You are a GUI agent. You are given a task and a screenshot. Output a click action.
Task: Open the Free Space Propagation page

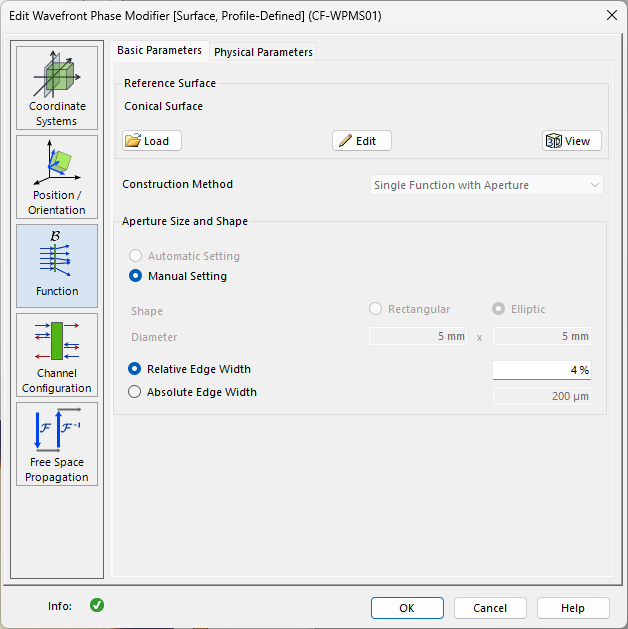click(x=57, y=444)
